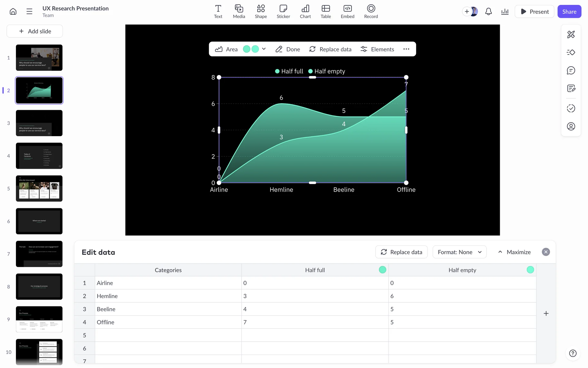Toggle the Half full legend entry
Screen dimensions: 588x368
(x=289, y=71)
